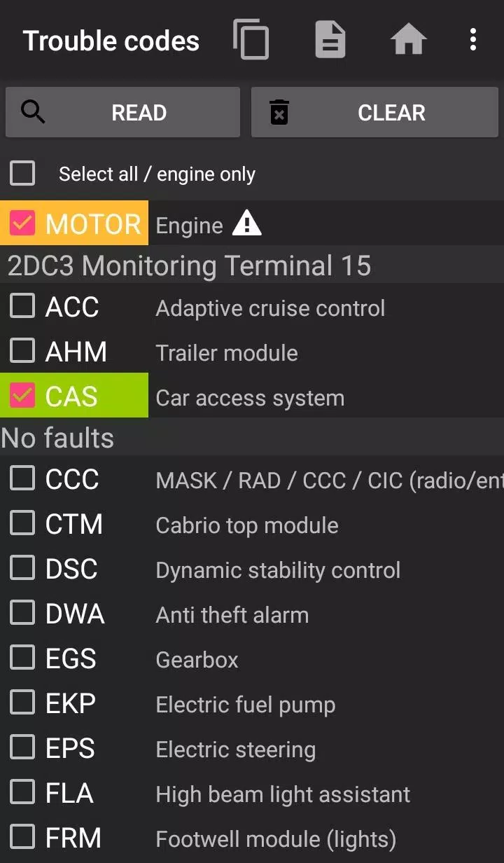This screenshot has width=504, height=863.
Task: Open the report document icon
Action: pos(330,39)
